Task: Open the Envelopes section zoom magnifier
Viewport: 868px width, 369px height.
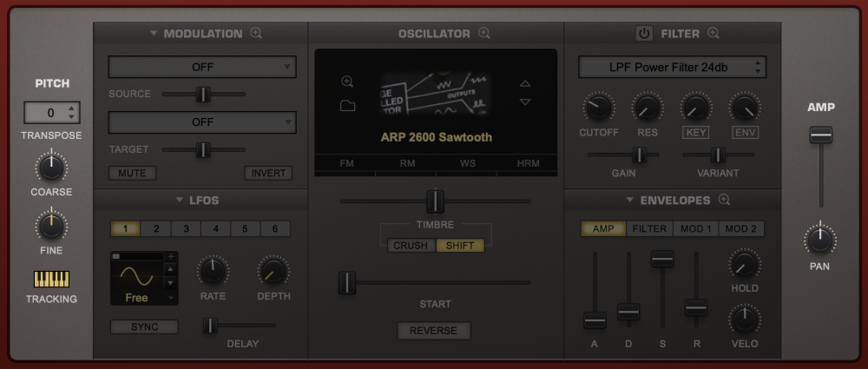Action: coord(724,200)
